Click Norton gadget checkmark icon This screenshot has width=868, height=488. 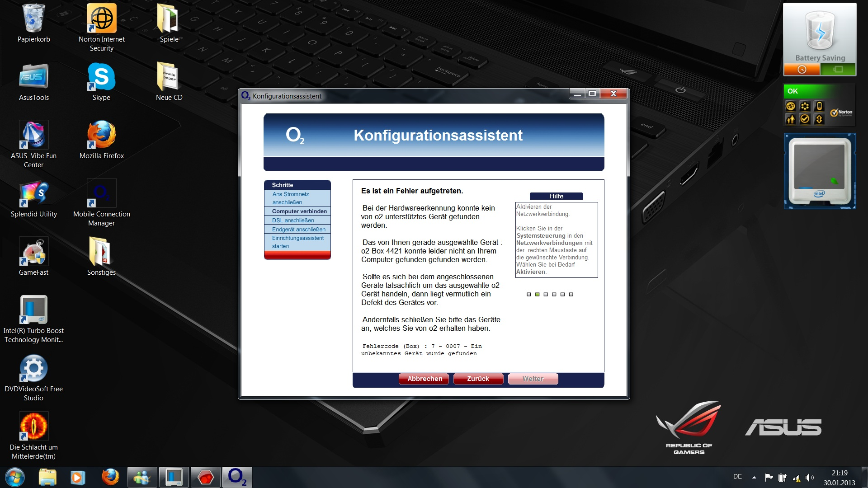(x=805, y=119)
